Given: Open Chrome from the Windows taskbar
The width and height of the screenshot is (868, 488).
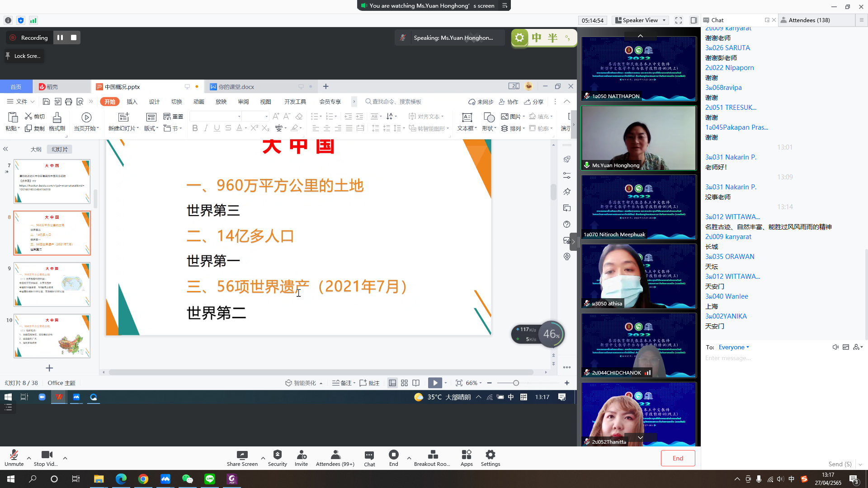Looking at the screenshot, I should (x=143, y=479).
